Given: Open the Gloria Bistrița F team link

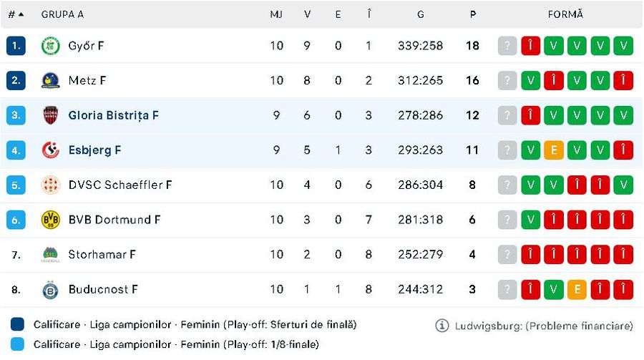Looking at the screenshot, I should [113, 115].
